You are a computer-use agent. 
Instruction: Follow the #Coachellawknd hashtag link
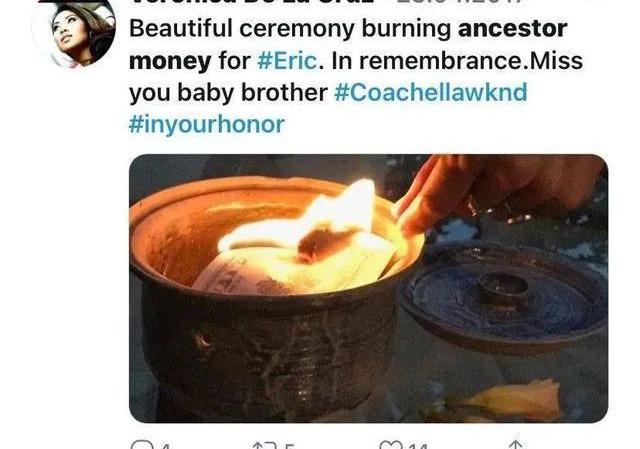point(431,93)
